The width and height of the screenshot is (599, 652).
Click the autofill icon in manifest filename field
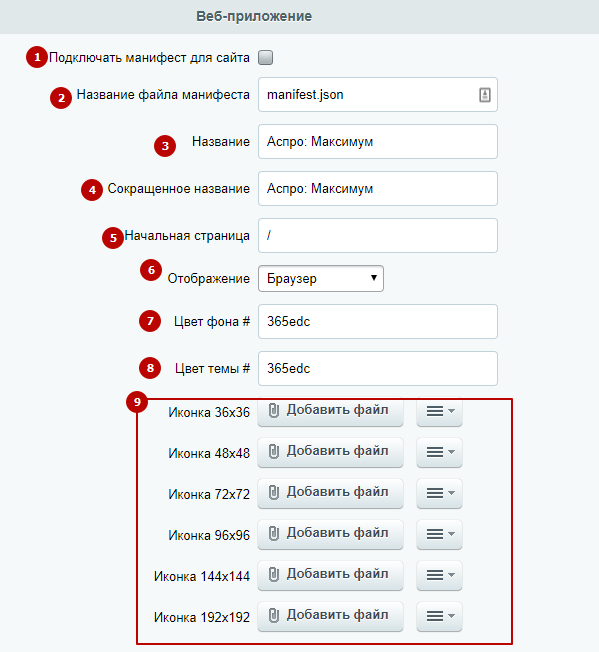point(485,95)
